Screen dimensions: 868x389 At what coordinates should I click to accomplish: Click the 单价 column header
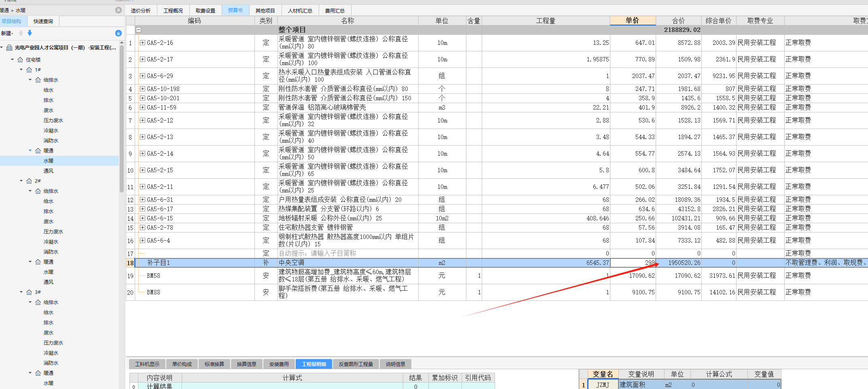pos(633,21)
